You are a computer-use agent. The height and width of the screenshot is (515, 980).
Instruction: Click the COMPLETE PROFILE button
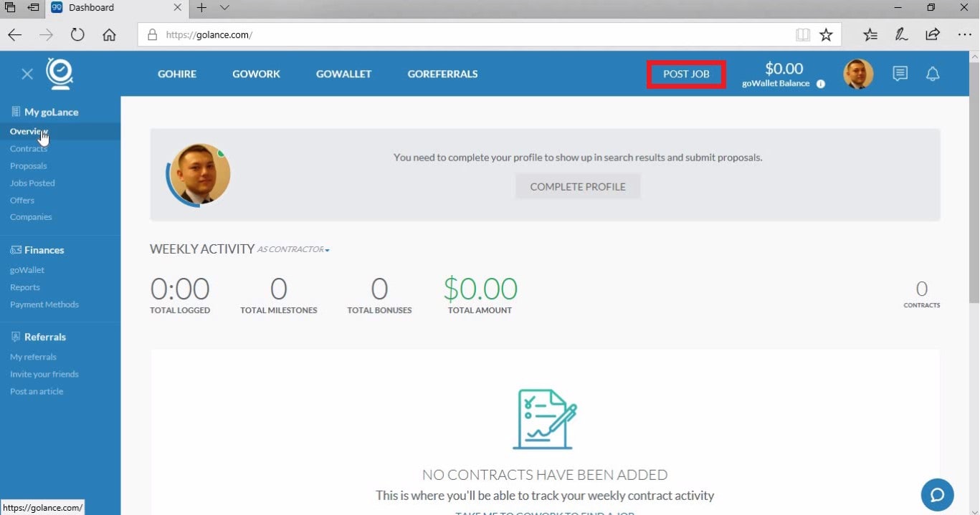578,186
